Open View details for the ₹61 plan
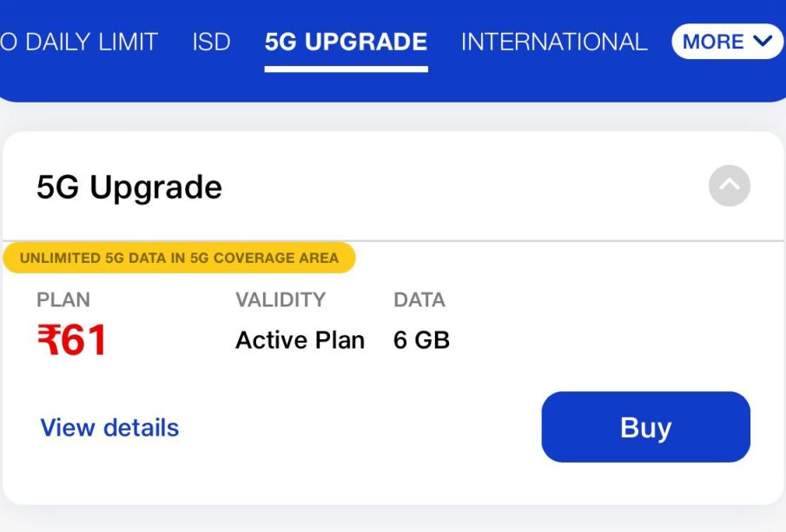786x532 pixels. pos(109,428)
